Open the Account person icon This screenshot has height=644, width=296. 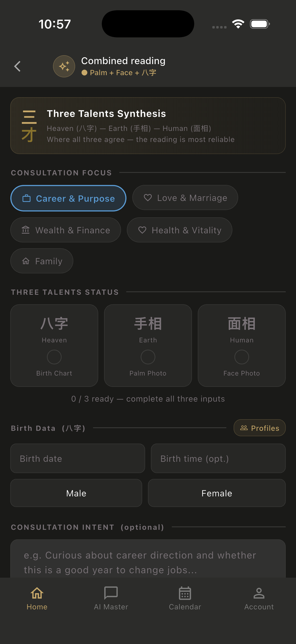click(259, 593)
